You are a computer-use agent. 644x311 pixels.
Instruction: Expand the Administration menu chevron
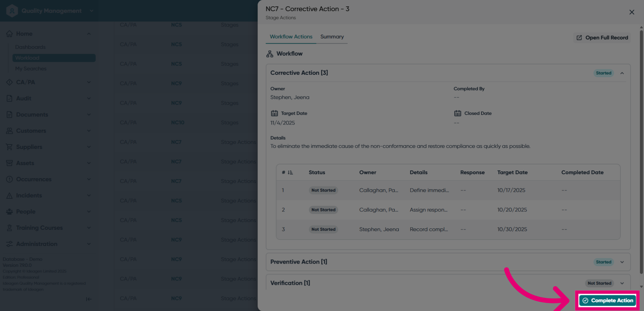(x=89, y=244)
